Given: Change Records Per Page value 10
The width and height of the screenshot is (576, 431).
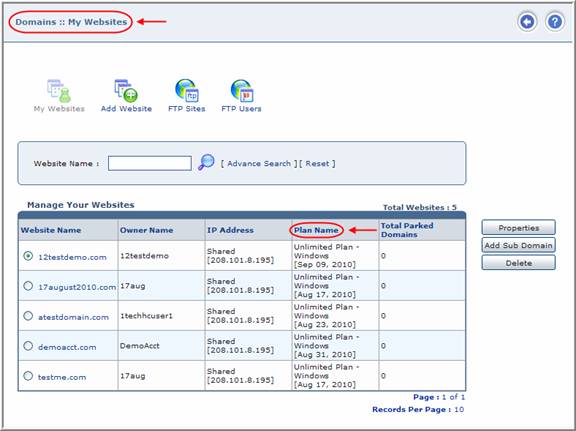Looking at the screenshot, I should tap(459, 409).
